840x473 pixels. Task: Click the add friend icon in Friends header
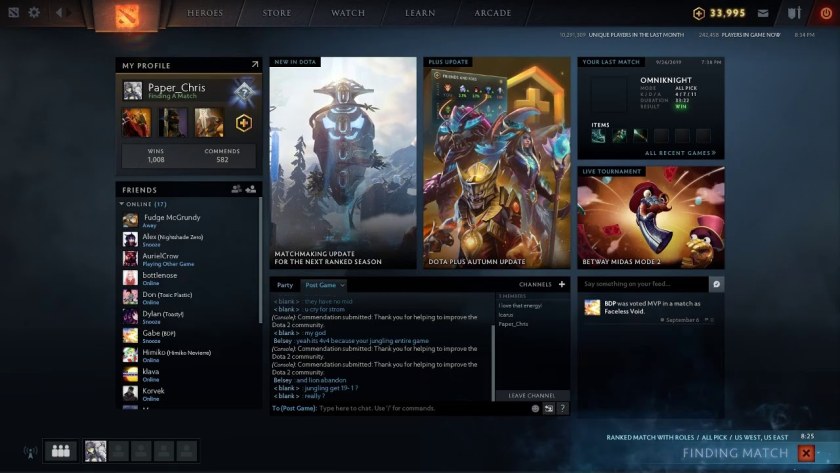point(250,189)
